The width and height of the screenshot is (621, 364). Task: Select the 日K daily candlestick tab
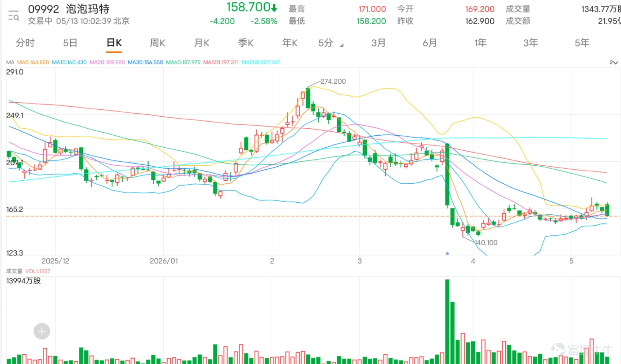(x=114, y=43)
